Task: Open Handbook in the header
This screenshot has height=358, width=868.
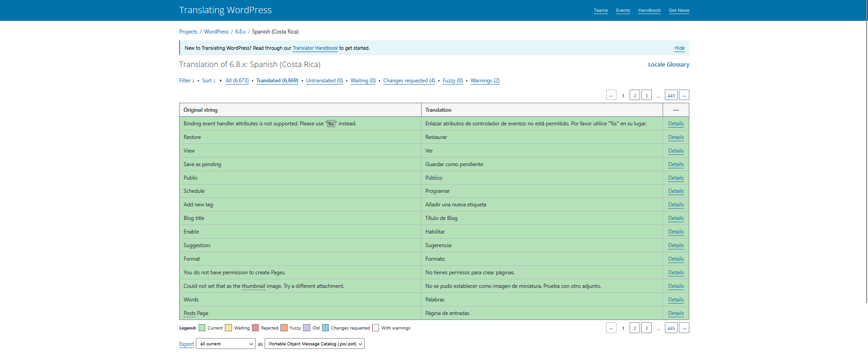Action: 650,10
